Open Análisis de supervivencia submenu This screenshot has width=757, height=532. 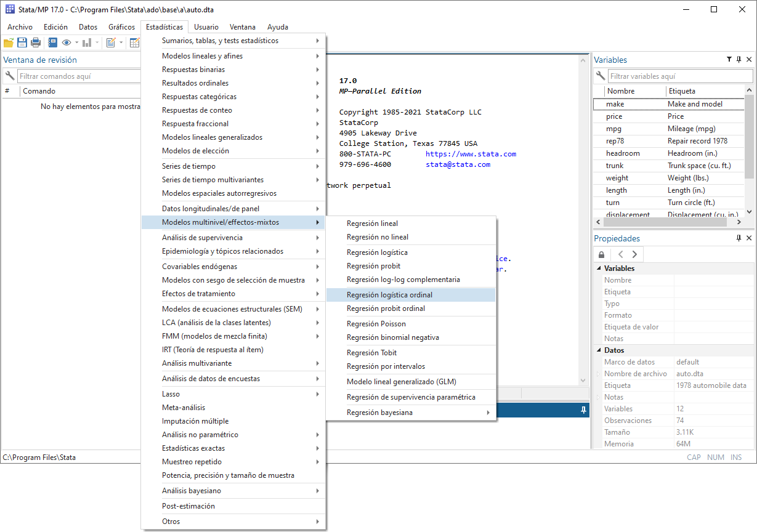[x=233, y=238]
